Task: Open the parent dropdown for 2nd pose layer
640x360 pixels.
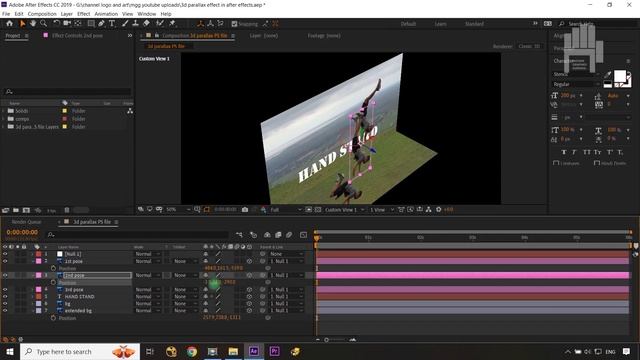Action: point(287,276)
